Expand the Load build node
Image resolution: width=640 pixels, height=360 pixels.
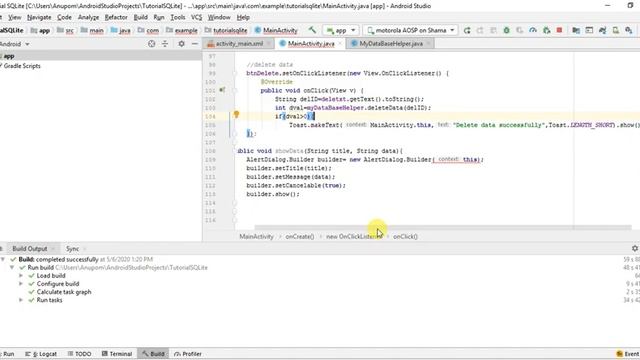(x=21, y=276)
